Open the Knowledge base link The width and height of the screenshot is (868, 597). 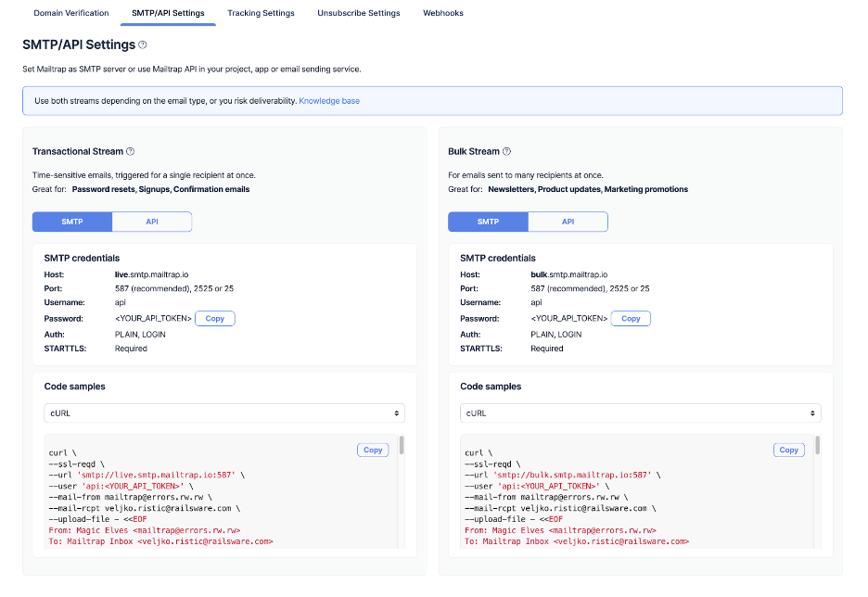[329, 101]
